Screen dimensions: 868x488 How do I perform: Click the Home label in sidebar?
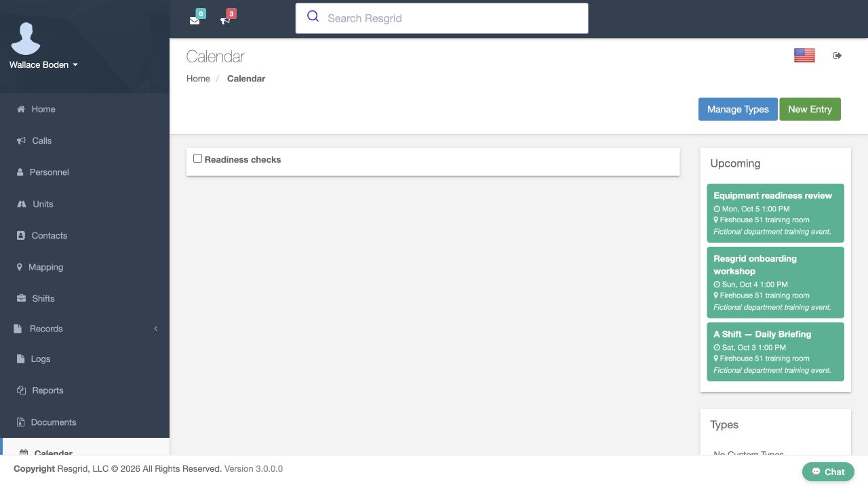pyautogui.click(x=43, y=109)
